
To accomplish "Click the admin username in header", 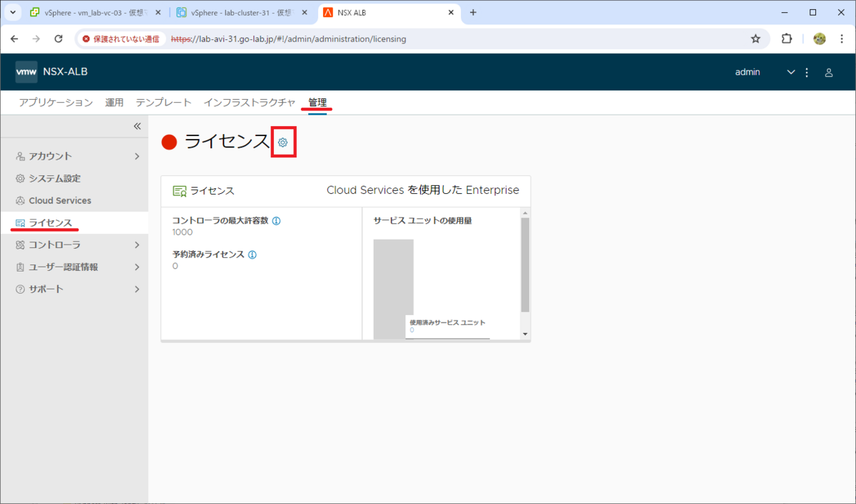I will tap(748, 72).
